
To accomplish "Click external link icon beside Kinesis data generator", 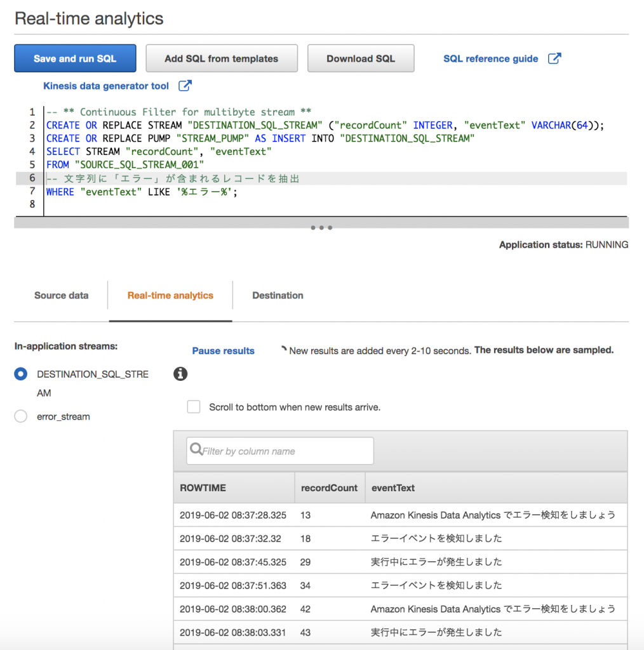I will tap(185, 86).
